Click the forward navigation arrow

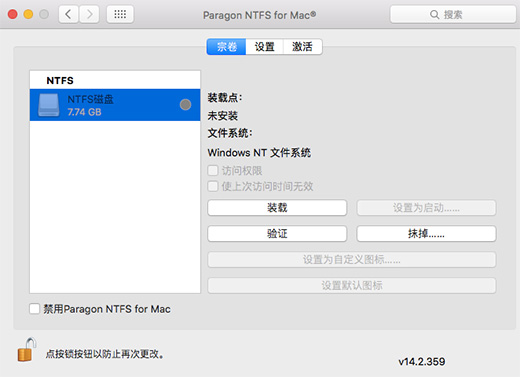(x=89, y=14)
